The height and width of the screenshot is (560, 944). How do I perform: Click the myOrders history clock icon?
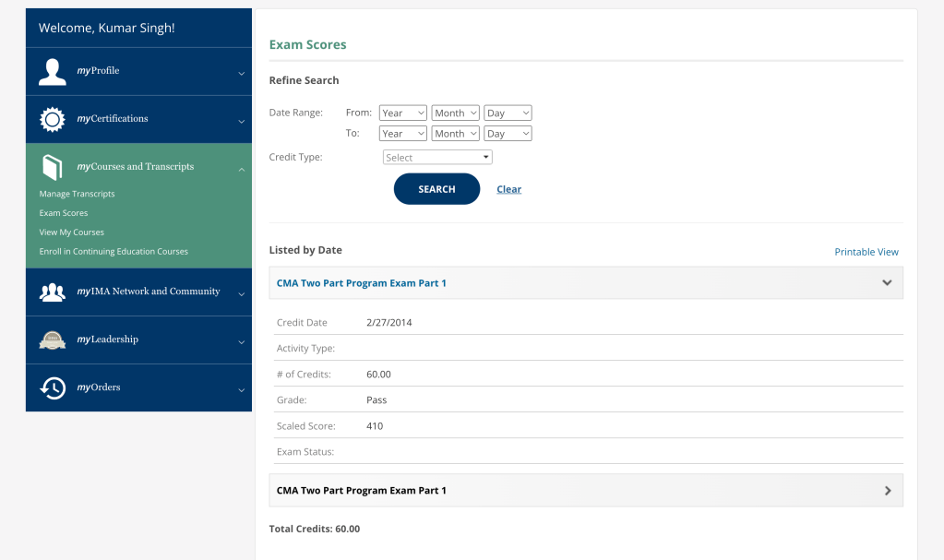[53, 387]
